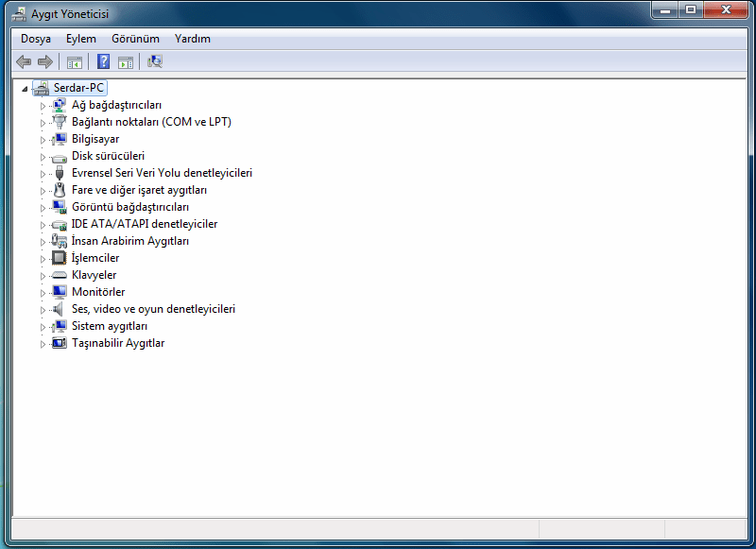
Task: Expand the Klavyeler arrow
Action: [43, 276]
